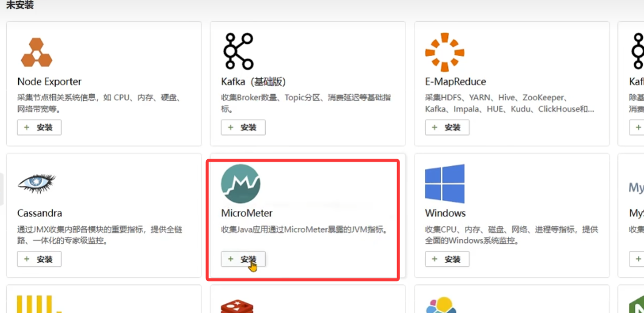Screen dimensions: 644x313
Task: Install the E-MapReduce integration
Action: click(447, 128)
